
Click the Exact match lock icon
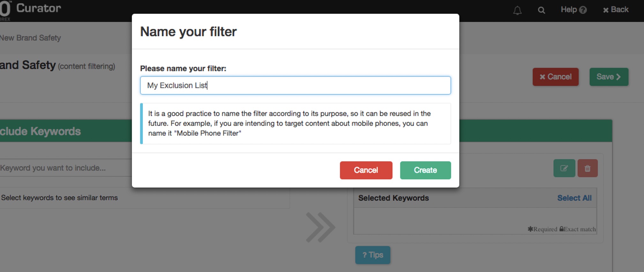(x=561, y=229)
